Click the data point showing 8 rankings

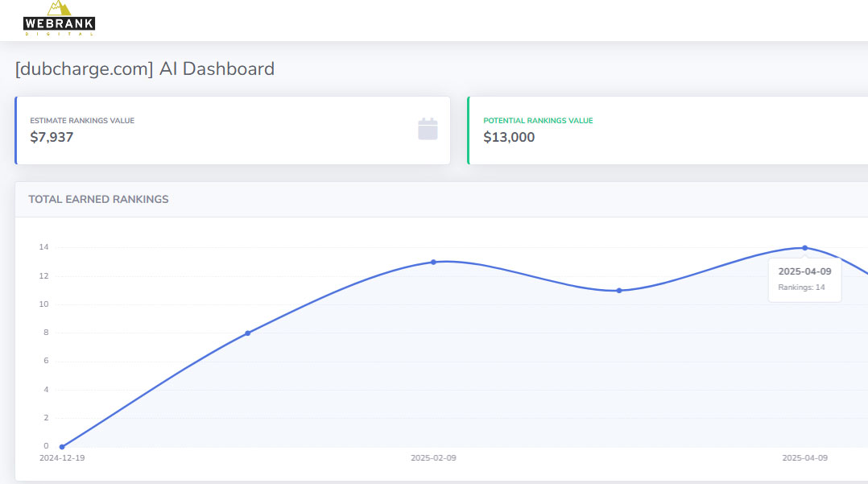click(x=247, y=333)
